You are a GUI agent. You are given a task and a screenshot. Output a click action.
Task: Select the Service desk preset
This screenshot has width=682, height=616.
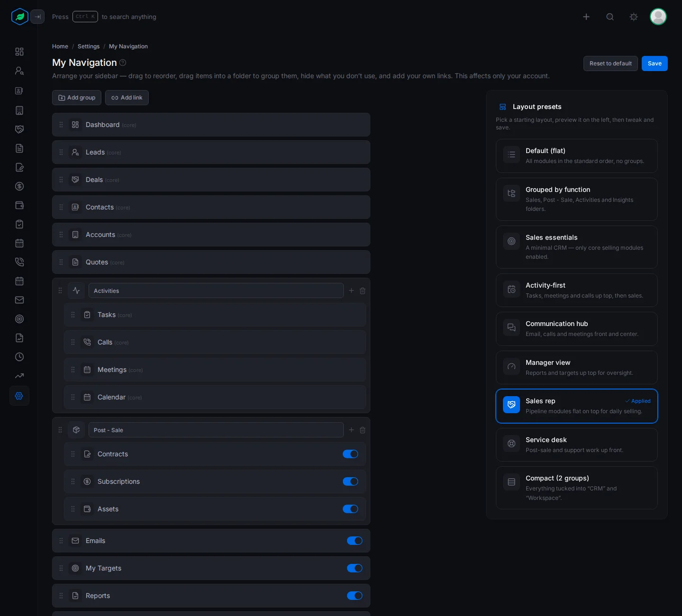(x=577, y=445)
